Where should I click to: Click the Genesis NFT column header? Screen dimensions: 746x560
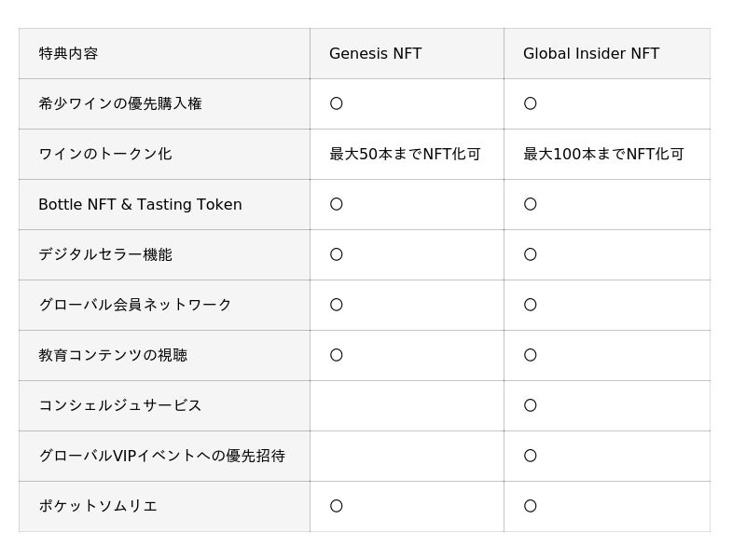[x=375, y=54]
